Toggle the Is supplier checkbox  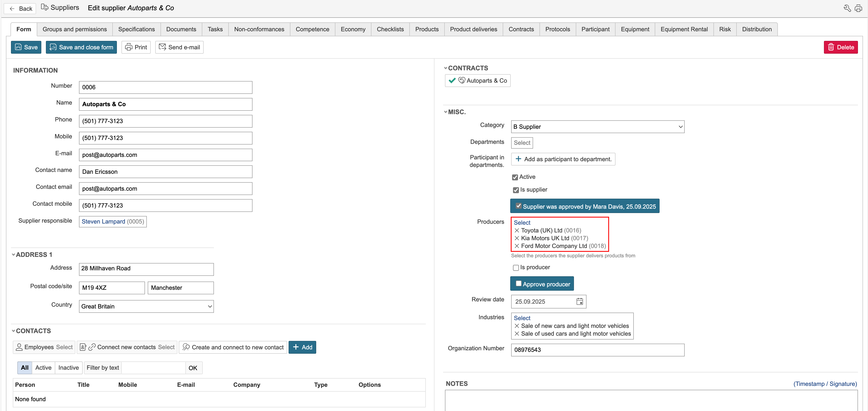pos(516,190)
